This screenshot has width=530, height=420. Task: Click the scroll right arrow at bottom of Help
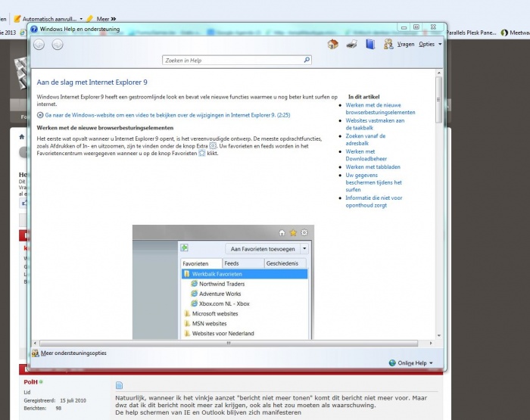431,344
